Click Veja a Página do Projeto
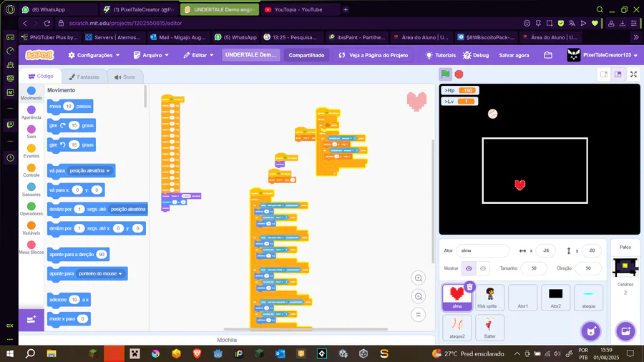The image size is (644, 362). click(x=374, y=55)
